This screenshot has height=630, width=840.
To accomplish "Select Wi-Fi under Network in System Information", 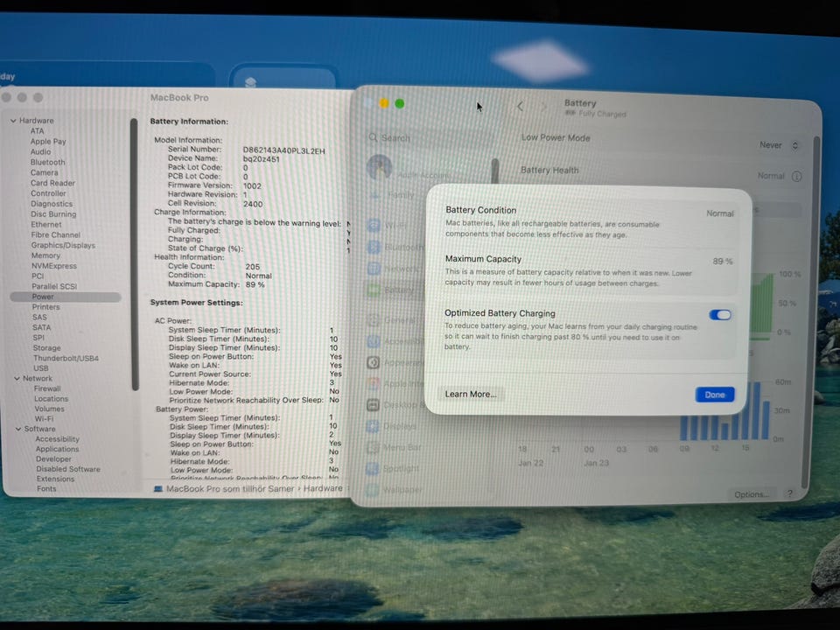I will pyautogui.click(x=44, y=419).
